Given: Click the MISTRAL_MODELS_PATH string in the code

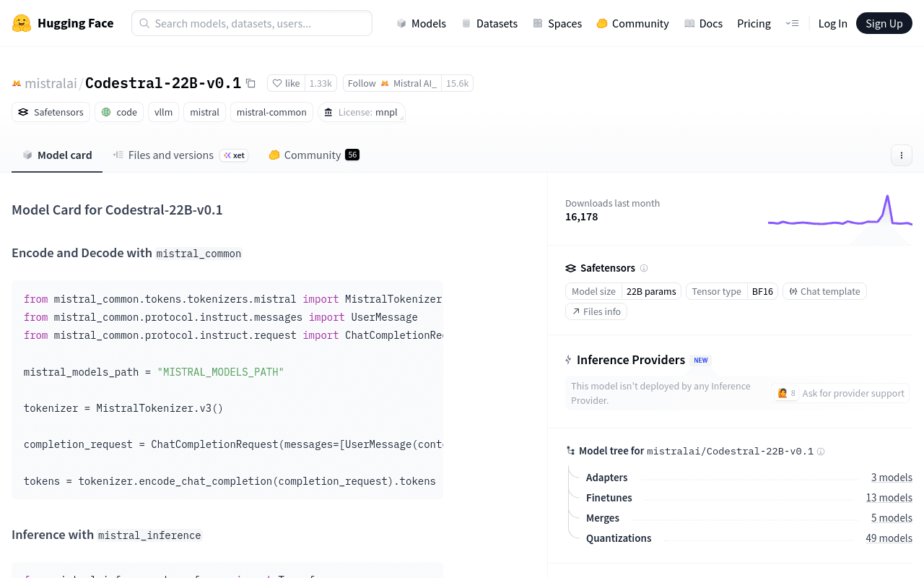Looking at the screenshot, I should tap(221, 372).
